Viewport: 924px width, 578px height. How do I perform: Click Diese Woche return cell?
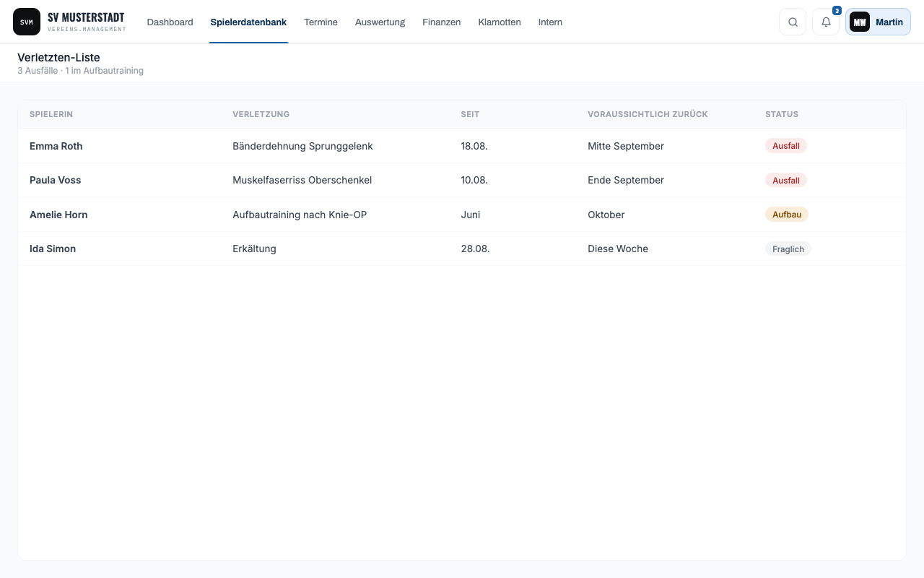618,249
